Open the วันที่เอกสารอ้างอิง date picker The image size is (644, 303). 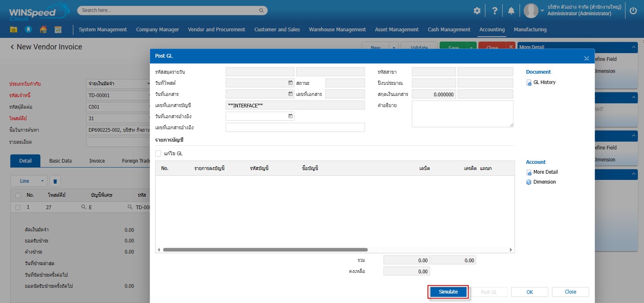(290, 117)
